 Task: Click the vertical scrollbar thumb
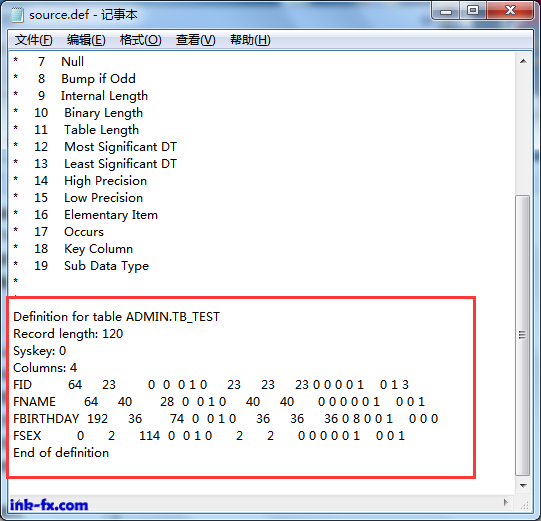[523, 335]
